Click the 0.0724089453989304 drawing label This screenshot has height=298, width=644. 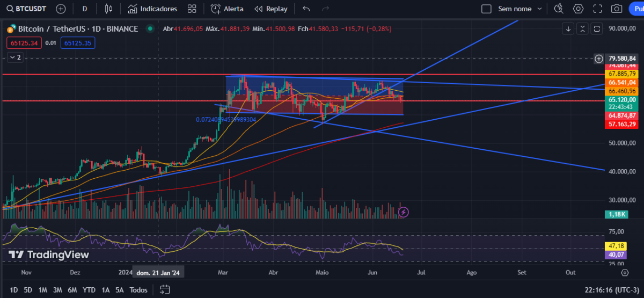226,120
